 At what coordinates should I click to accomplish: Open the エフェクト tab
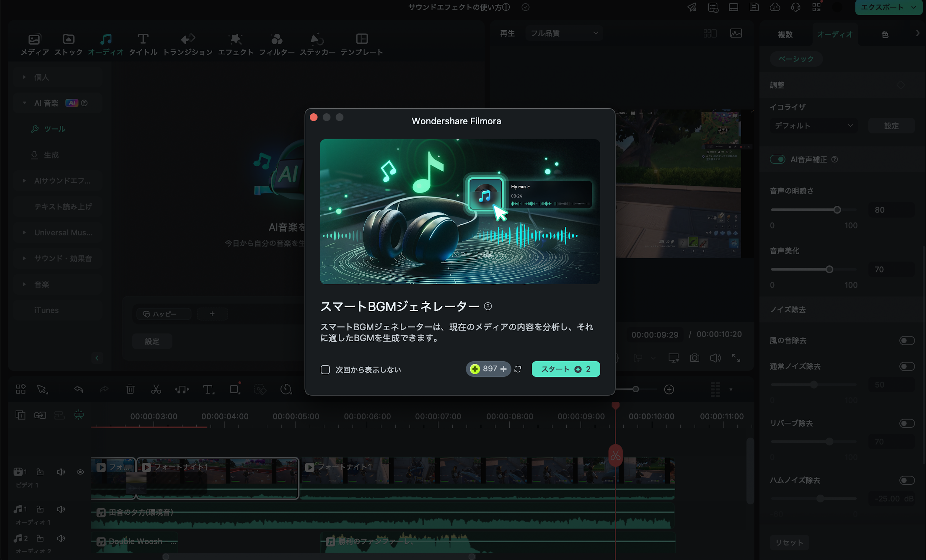point(236,45)
